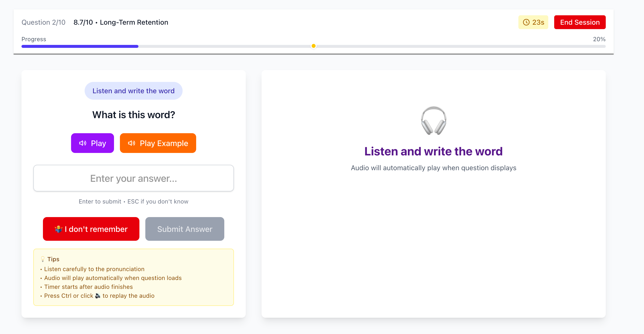Click the speaker icon on Play button

tap(83, 143)
